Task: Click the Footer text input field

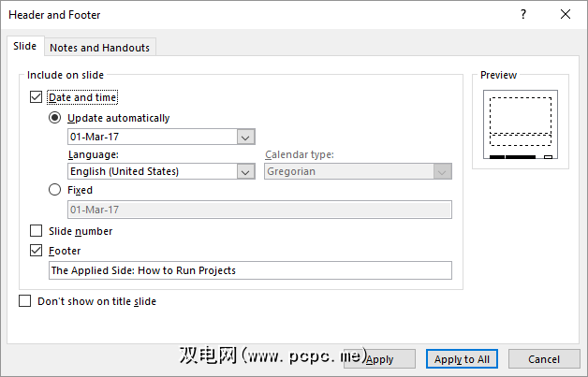Action: [250, 270]
